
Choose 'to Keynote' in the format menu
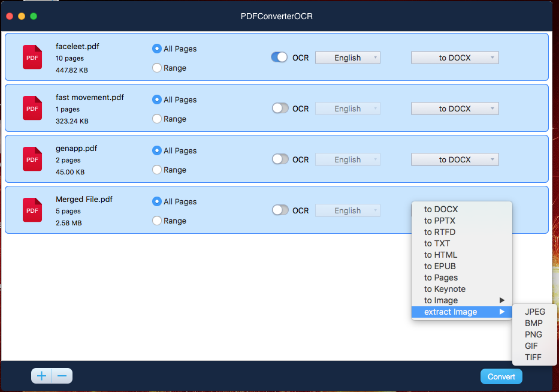click(462, 290)
